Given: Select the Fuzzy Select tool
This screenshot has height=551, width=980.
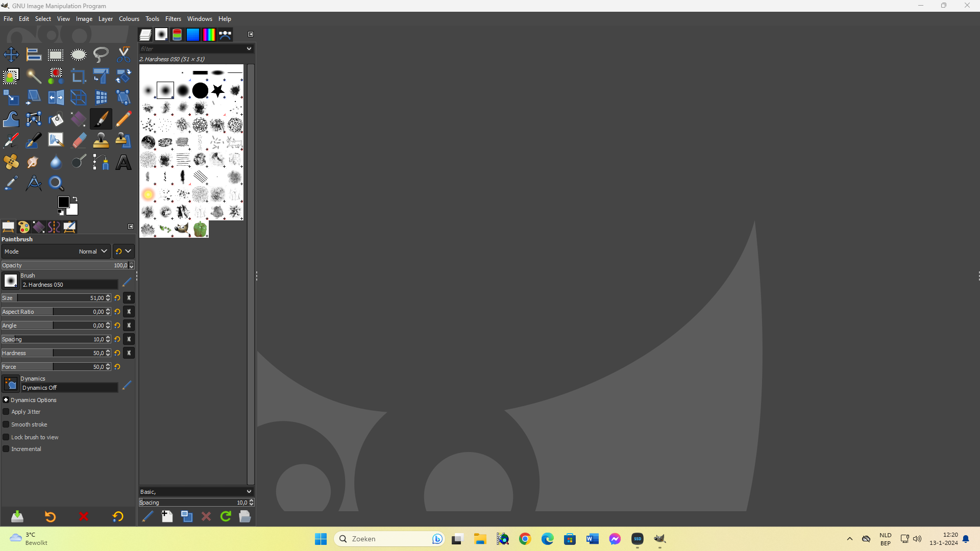Looking at the screenshot, I should click(33, 76).
